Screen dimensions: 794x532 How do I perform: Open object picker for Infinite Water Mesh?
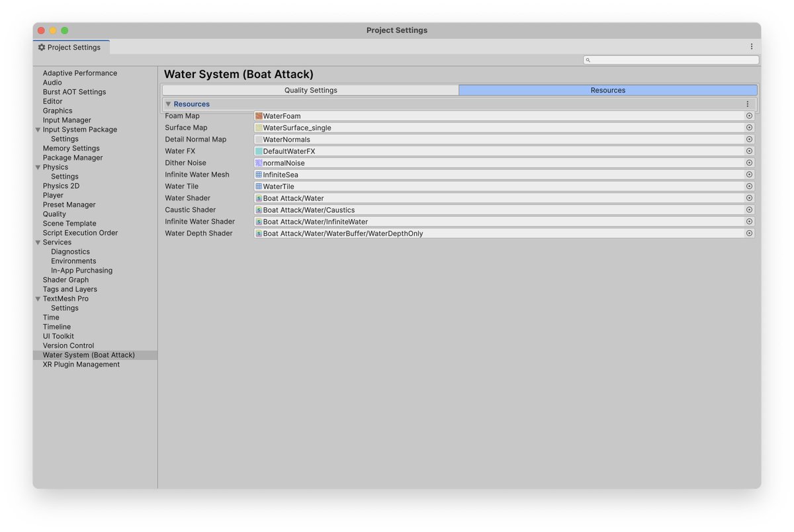[749, 175]
